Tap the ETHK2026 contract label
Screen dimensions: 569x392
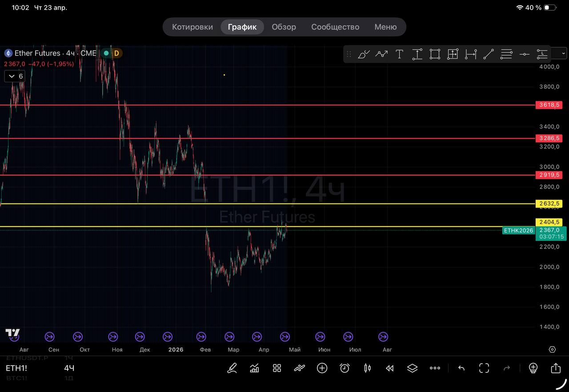(x=518, y=231)
